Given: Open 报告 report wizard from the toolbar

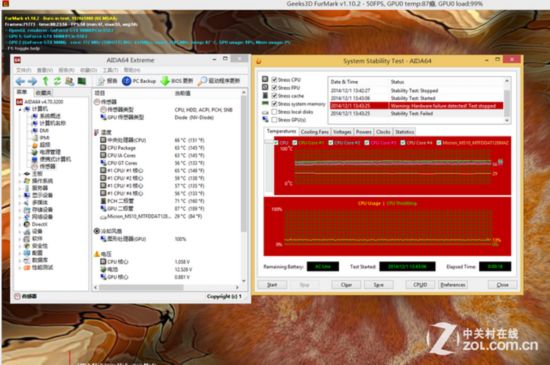Looking at the screenshot, I should point(107,81).
